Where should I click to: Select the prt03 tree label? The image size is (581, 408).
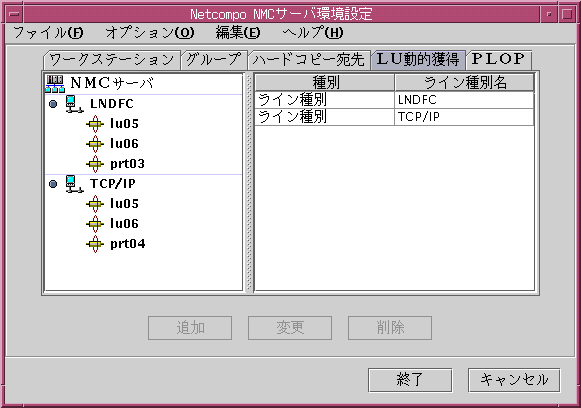tap(127, 164)
